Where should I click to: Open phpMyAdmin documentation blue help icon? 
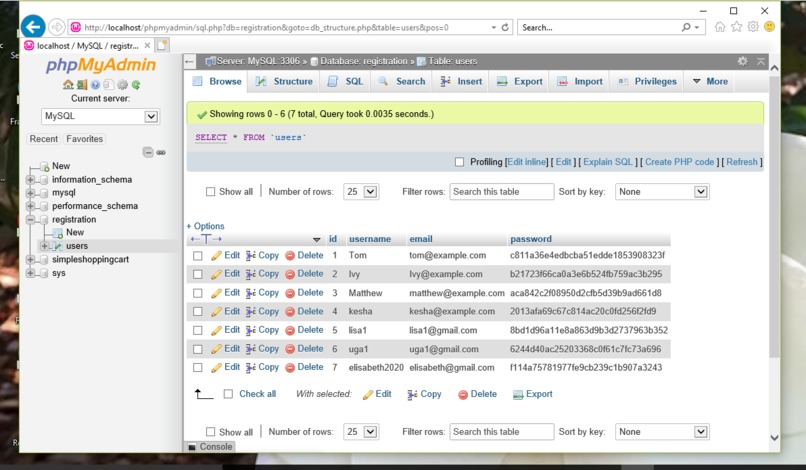[x=96, y=85]
